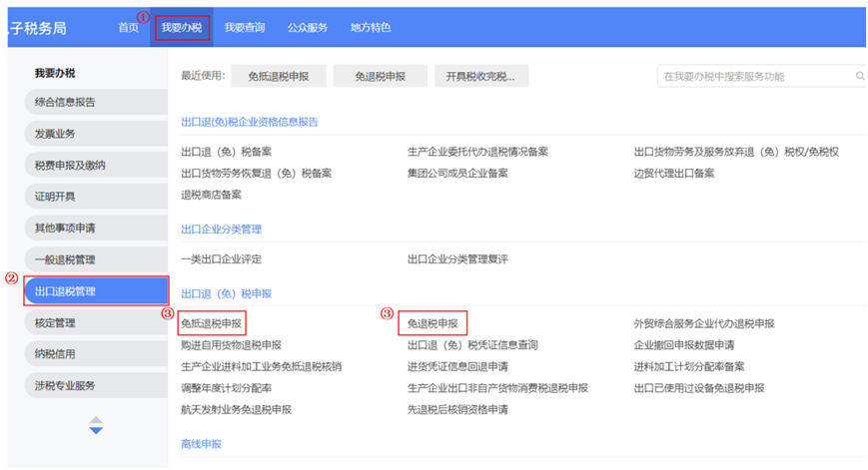Go to 税费申报及缴纳 in the sidebar
Image resolution: width=868 pixels, height=470 pixels.
click(90, 165)
